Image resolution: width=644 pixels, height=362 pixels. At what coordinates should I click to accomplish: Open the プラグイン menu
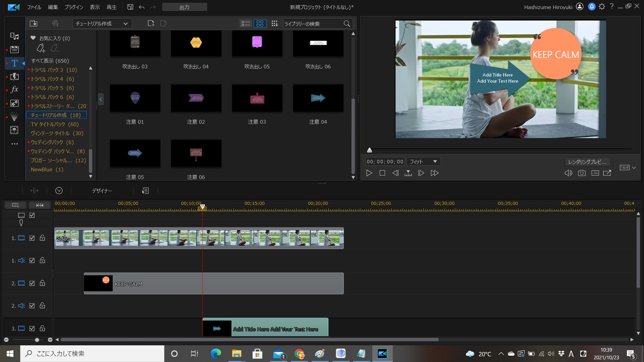pyautogui.click(x=73, y=7)
